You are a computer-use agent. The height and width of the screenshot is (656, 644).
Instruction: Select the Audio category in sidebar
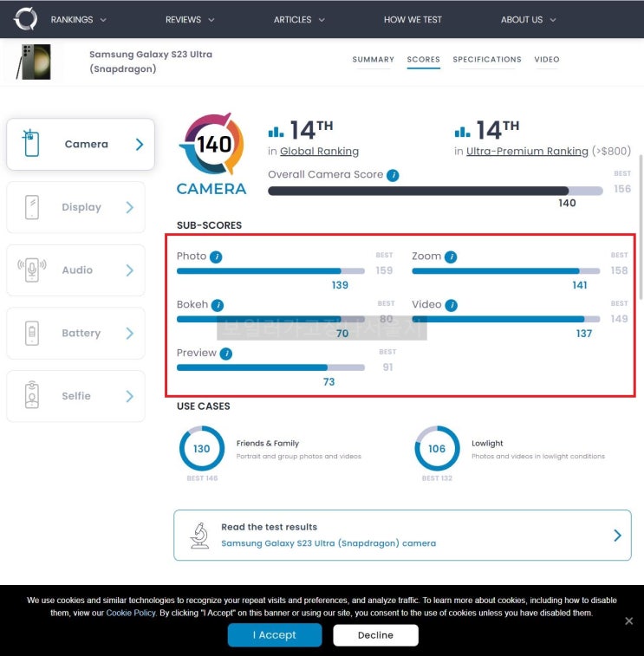[x=75, y=270]
